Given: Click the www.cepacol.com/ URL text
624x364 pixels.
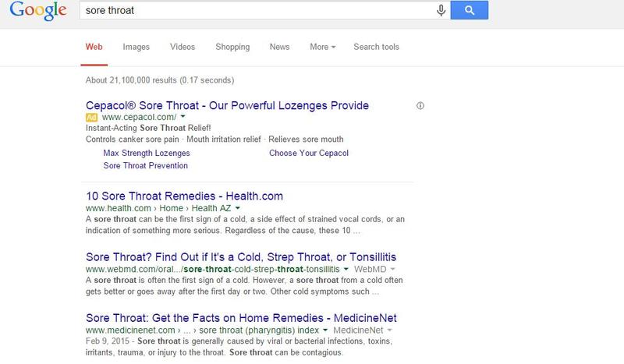Looking at the screenshot, I should point(140,117).
